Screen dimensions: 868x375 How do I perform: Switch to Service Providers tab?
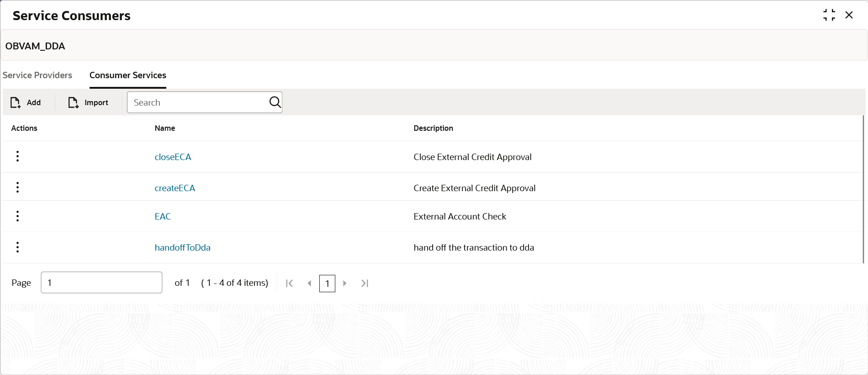[37, 75]
